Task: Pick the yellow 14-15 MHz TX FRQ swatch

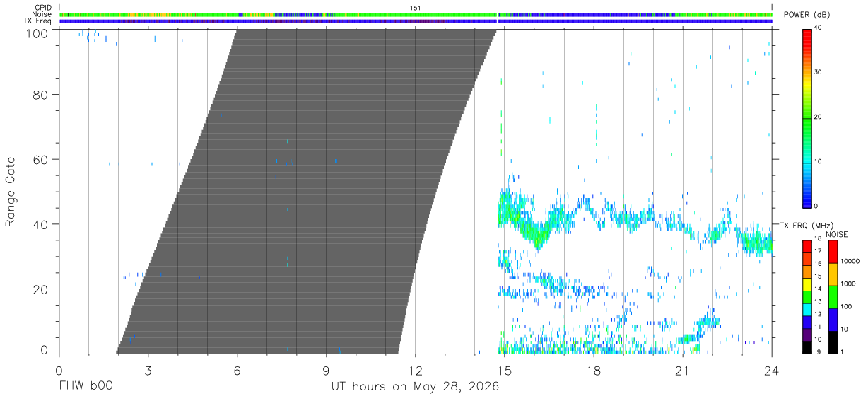Action: (x=807, y=284)
